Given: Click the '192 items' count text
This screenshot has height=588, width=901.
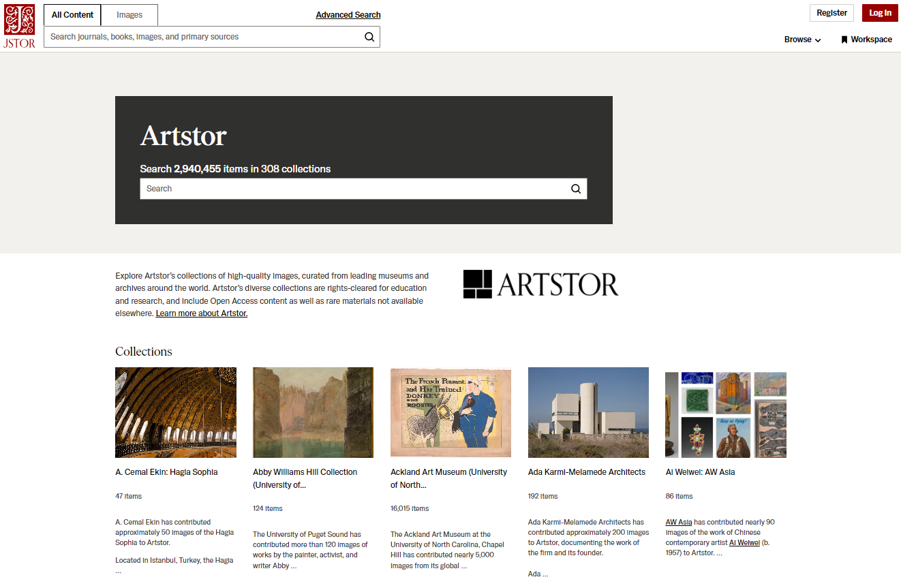Looking at the screenshot, I should tap(543, 496).
